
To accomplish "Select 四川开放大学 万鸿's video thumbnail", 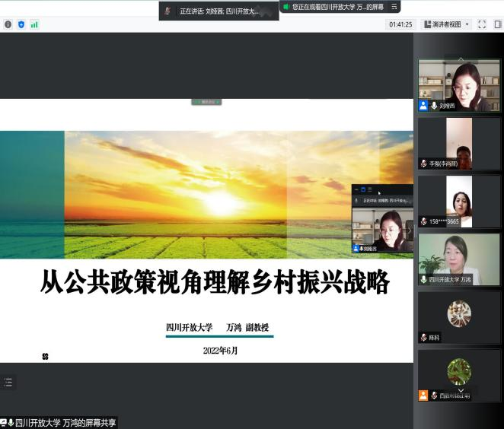I will pyautogui.click(x=459, y=259).
